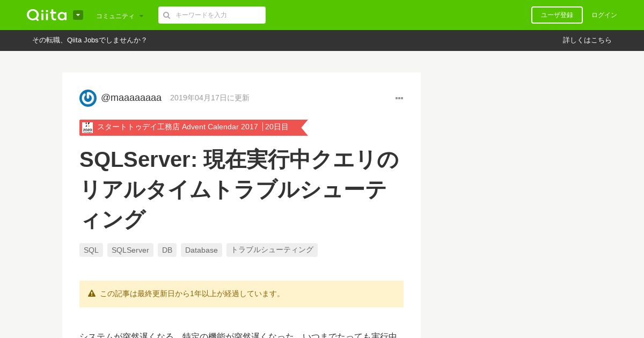Click the ユーザ登録 button
The image size is (644, 338).
(557, 15)
